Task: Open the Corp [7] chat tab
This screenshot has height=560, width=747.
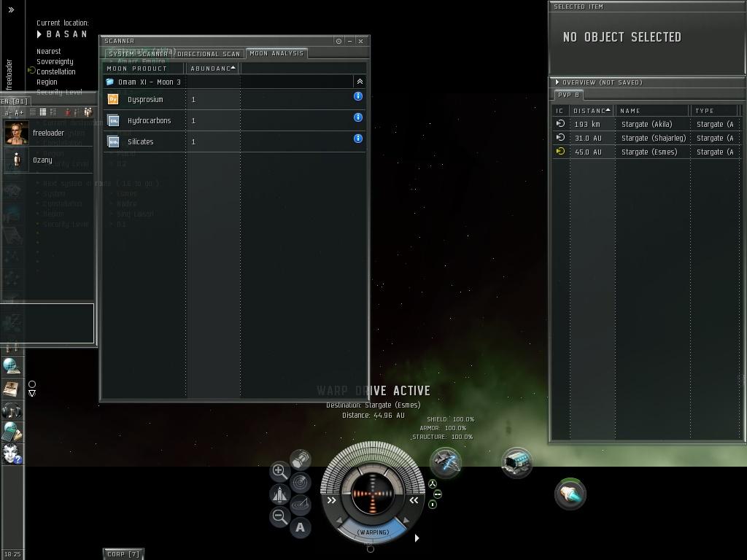Action: (x=123, y=554)
